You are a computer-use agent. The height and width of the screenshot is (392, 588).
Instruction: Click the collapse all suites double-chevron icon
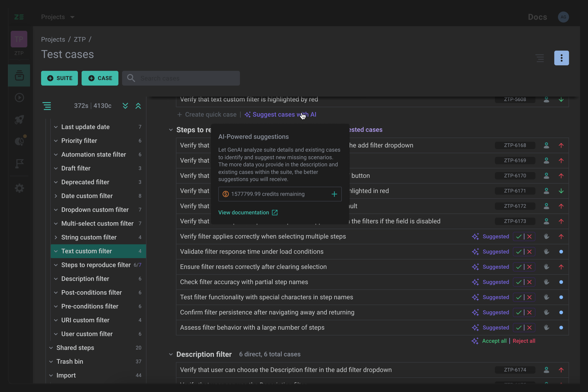138,106
